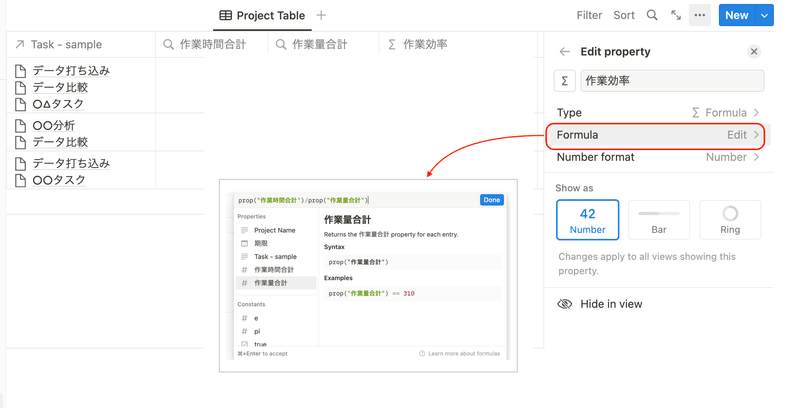Open the search magnifier icon in toolbar
Image resolution: width=800 pixels, height=408 pixels.
coord(652,15)
